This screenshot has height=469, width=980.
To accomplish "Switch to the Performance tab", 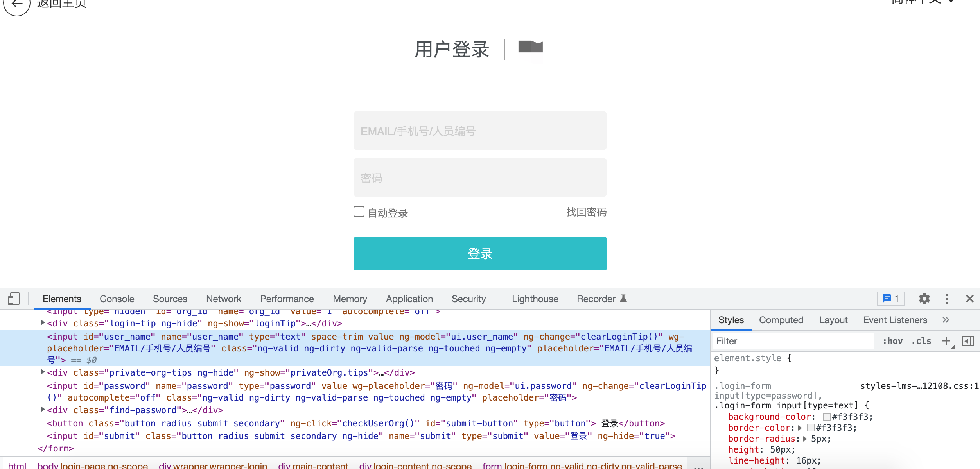I will [x=287, y=299].
